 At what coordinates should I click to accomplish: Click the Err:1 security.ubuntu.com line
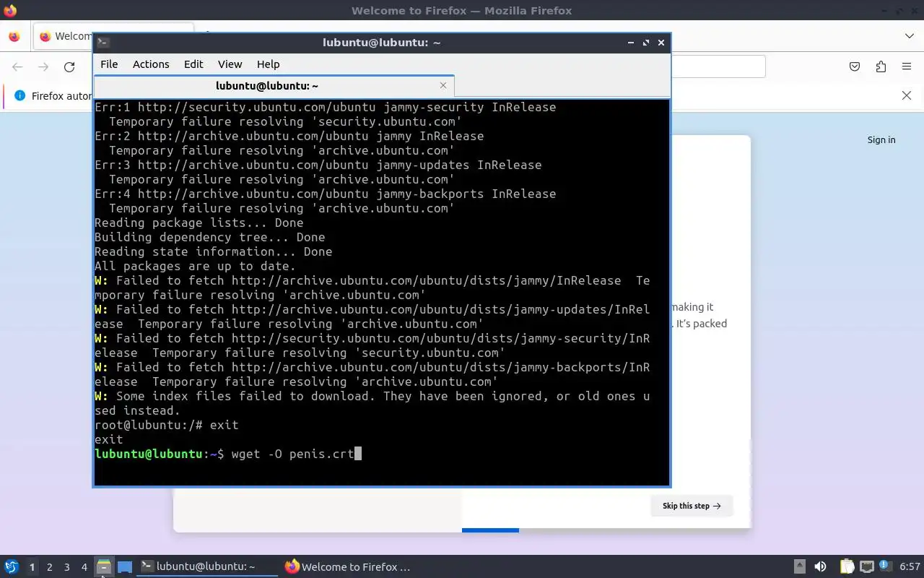326,107
